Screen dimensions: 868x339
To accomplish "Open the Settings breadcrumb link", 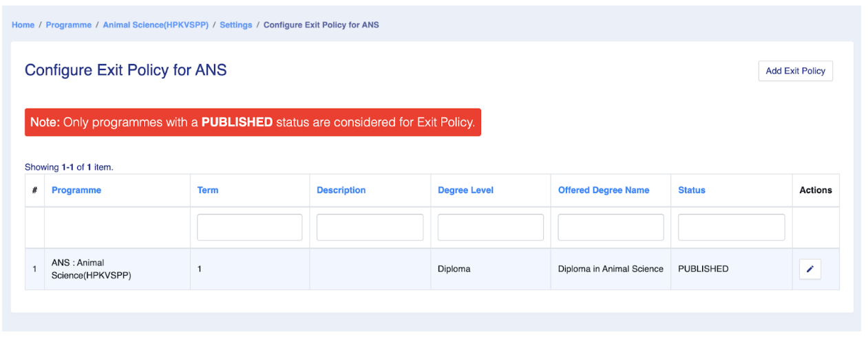I will [x=235, y=25].
